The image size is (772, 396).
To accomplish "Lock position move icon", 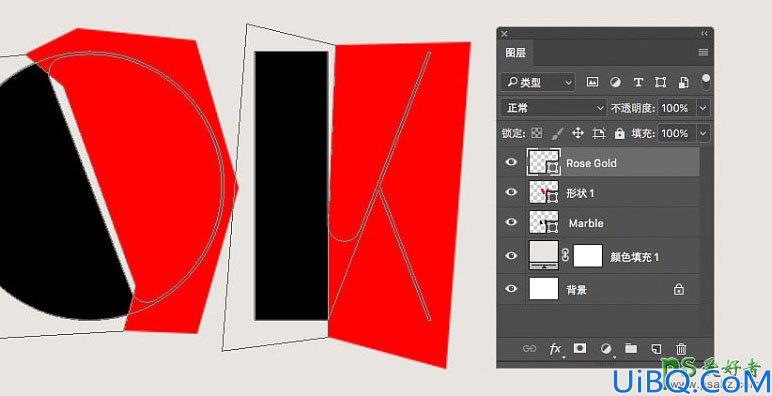I will point(578,133).
